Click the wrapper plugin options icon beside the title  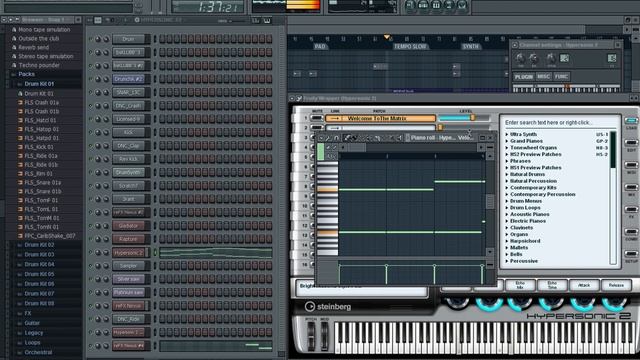tap(299, 98)
